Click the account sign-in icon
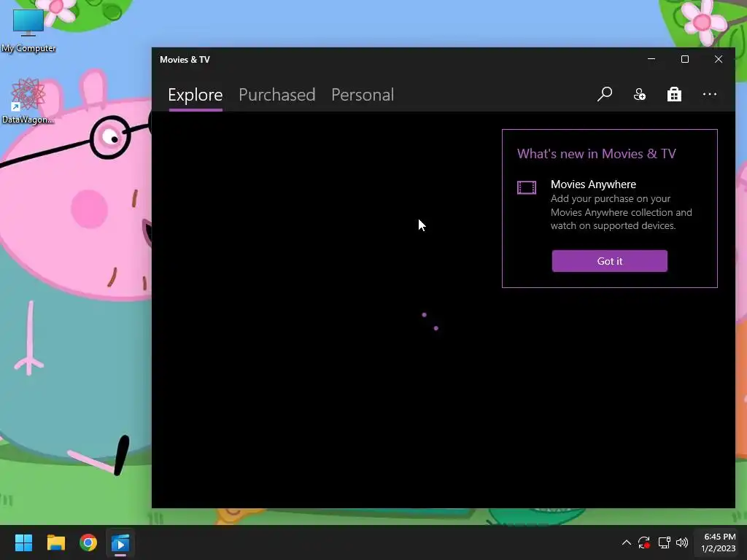747x560 pixels. (x=639, y=94)
